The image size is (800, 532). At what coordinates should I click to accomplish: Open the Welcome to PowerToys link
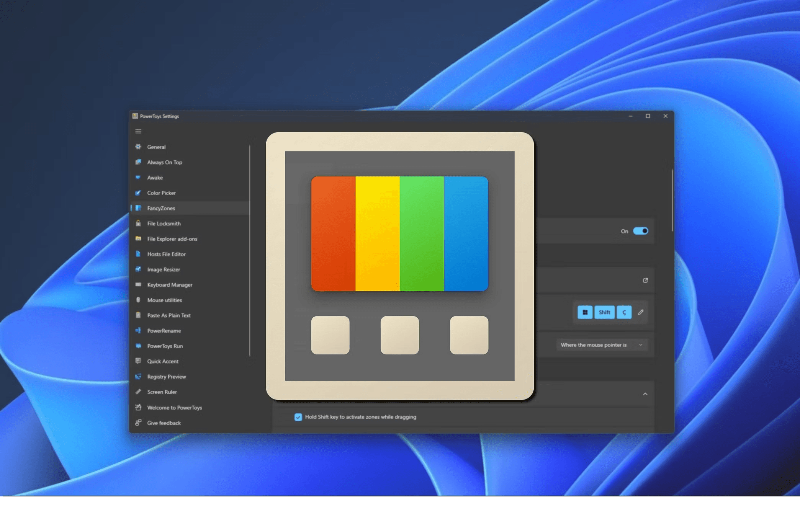[x=190, y=407]
